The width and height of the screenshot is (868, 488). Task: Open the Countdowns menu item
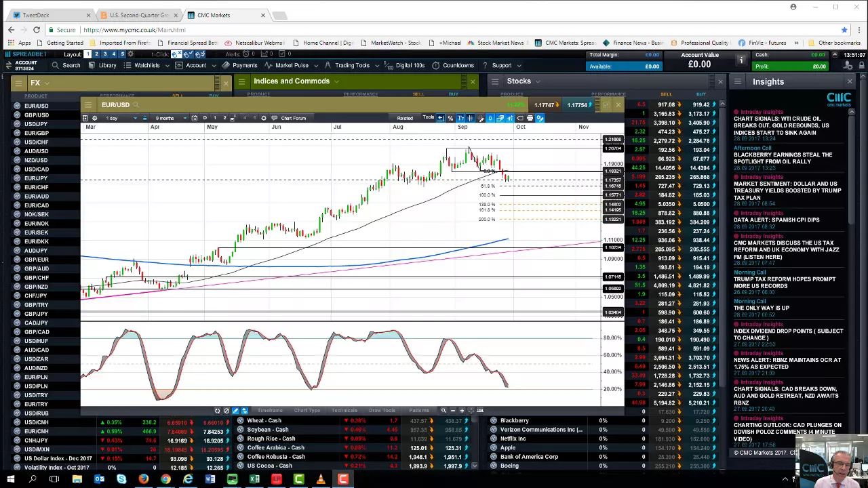coord(453,66)
